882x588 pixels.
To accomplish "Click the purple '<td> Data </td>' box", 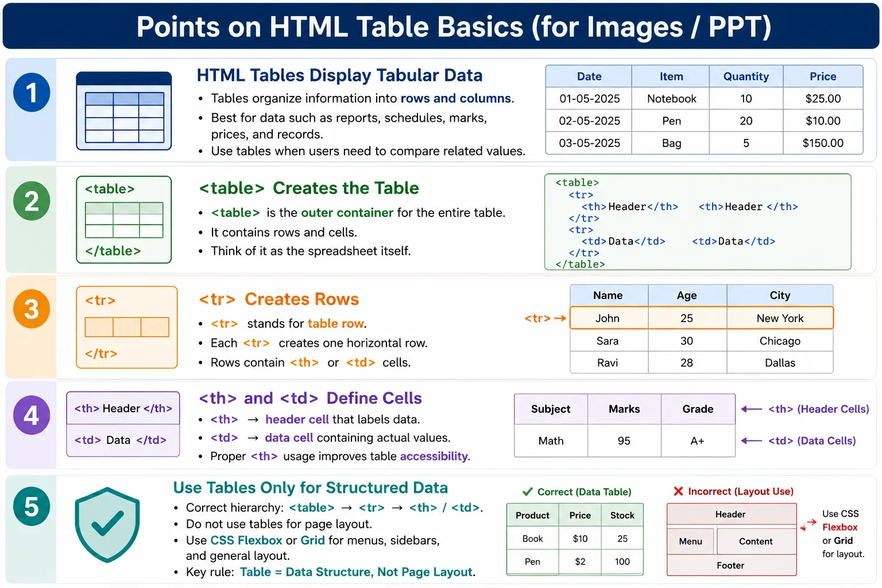I will click(123, 440).
